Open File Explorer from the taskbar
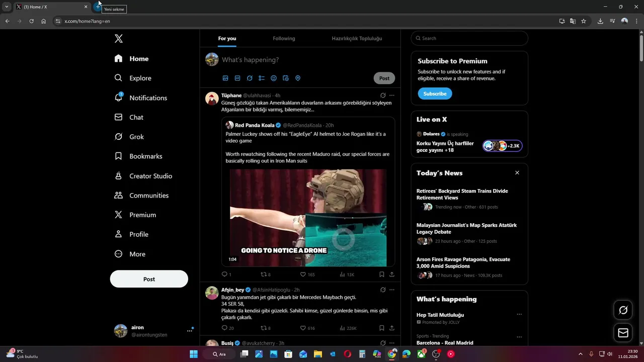The width and height of the screenshot is (644, 362). coord(317,354)
